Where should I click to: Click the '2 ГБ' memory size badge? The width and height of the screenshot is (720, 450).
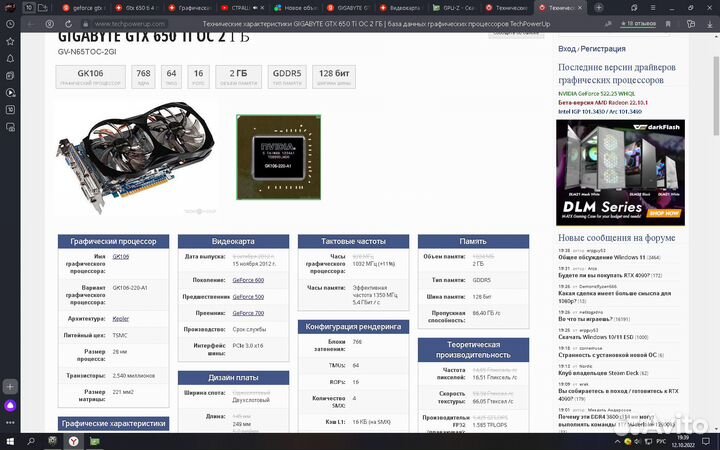238,77
